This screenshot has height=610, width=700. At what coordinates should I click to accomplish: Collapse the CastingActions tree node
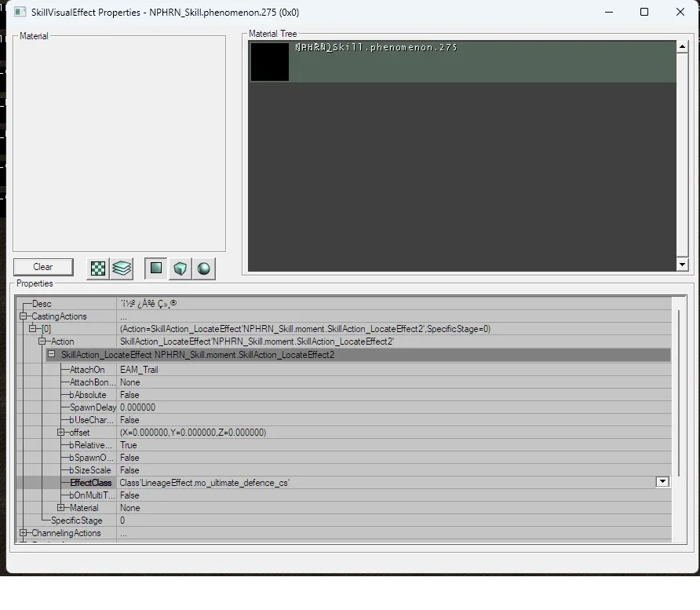click(24, 316)
